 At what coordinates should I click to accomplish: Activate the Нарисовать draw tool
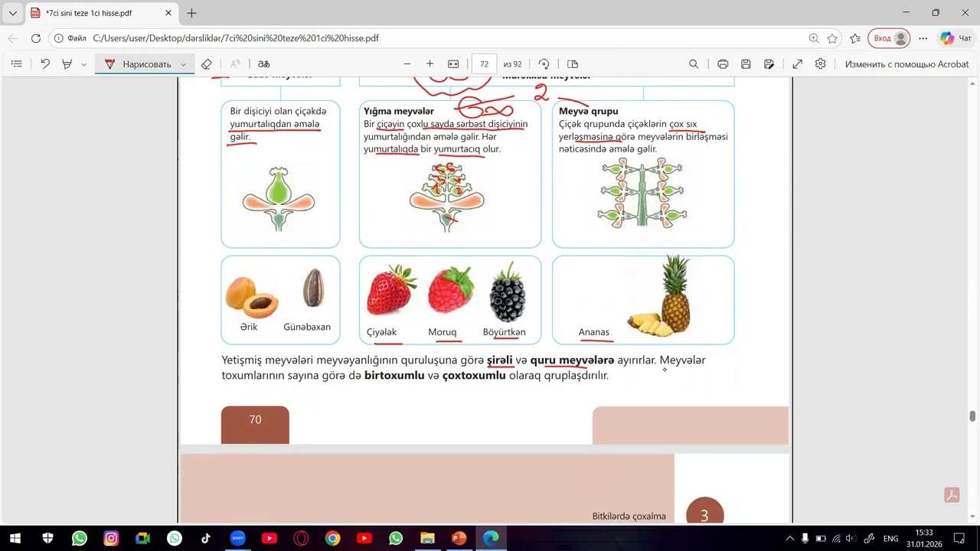[x=138, y=64]
